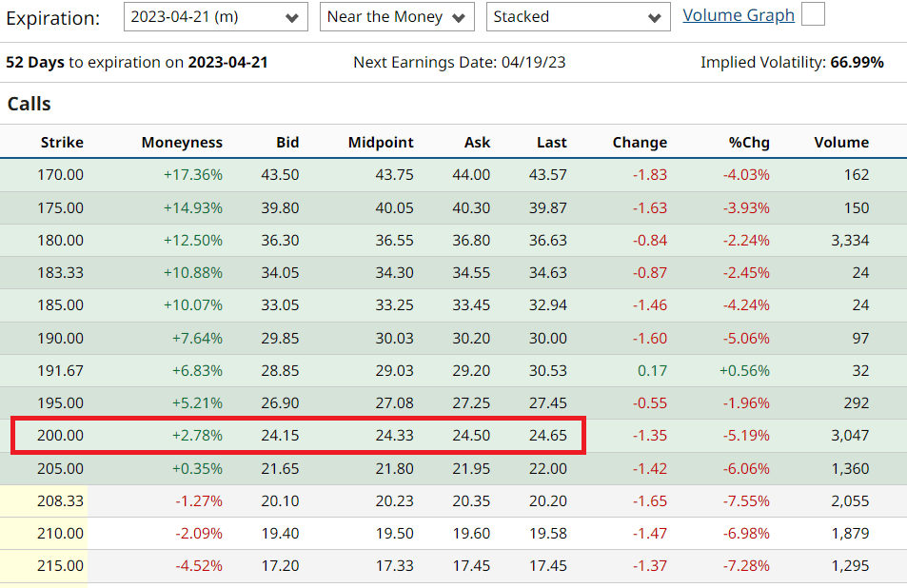Sort by the Last column header
Image resolution: width=907 pixels, height=588 pixels.
tap(551, 143)
